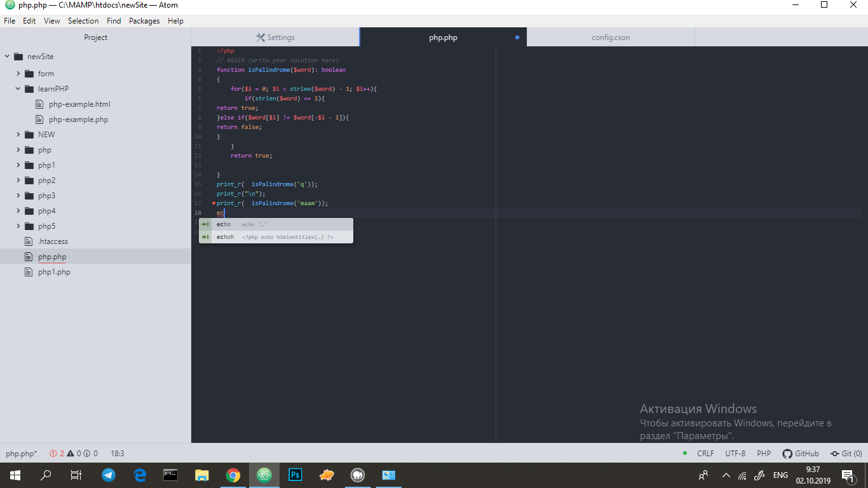Open the Windows Start menu
This screenshot has width=868, height=488.
(x=15, y=475)
